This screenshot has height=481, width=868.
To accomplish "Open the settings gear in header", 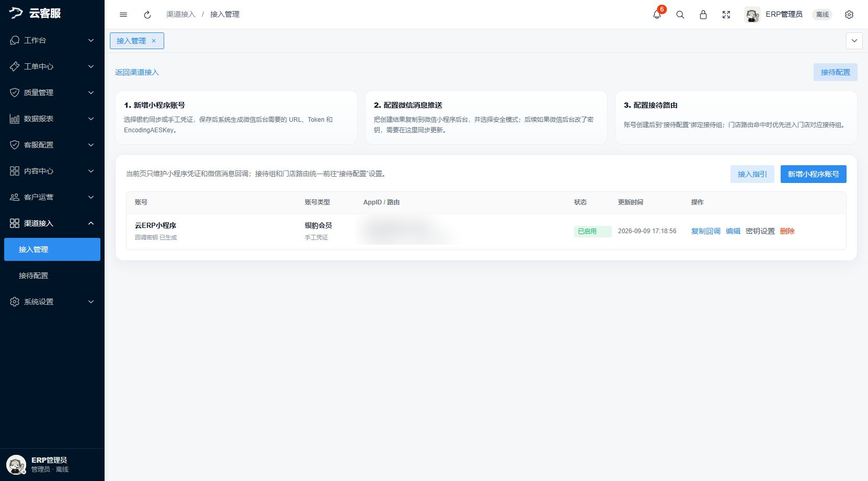I will click(x=849, y=15).
